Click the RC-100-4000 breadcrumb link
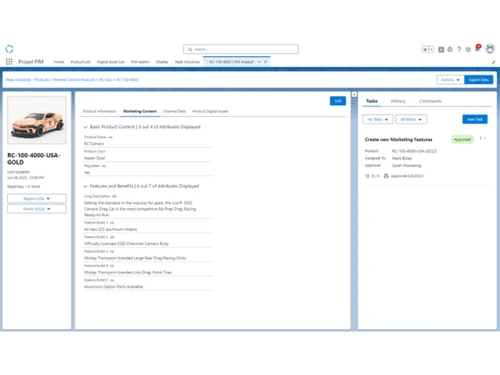 pos(127,80)
